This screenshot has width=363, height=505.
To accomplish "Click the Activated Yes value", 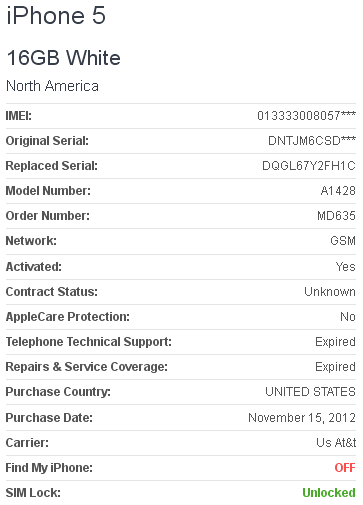I will tap(346, 267).
